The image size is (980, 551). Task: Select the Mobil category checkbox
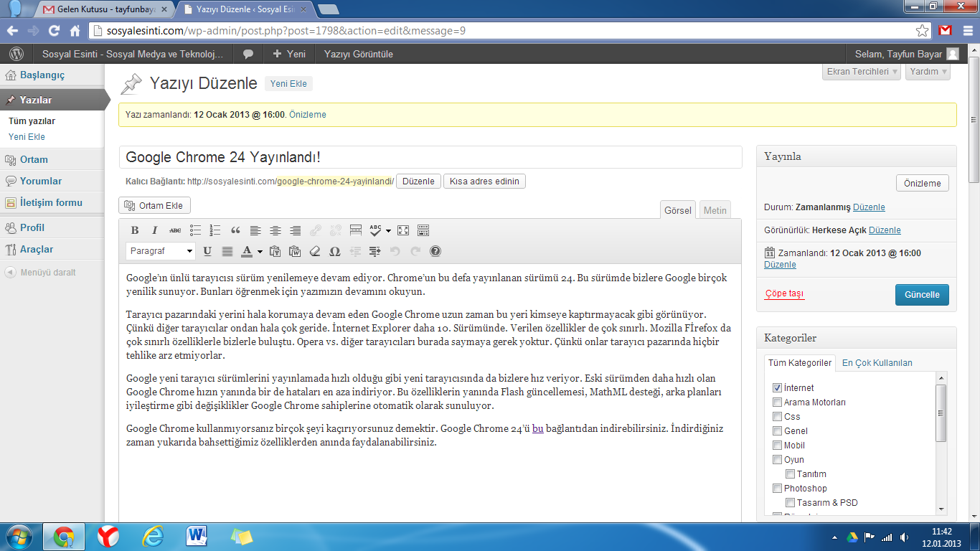pos(777,445)
